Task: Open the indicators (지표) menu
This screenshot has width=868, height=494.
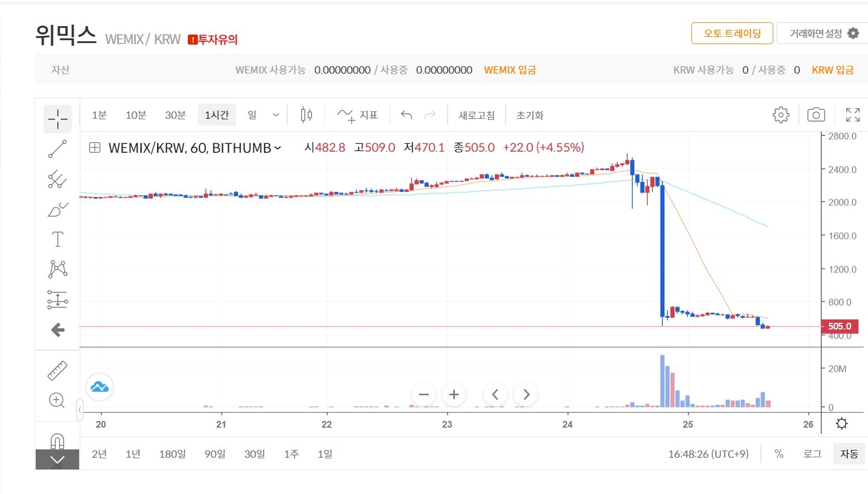Action: [357, 115]
